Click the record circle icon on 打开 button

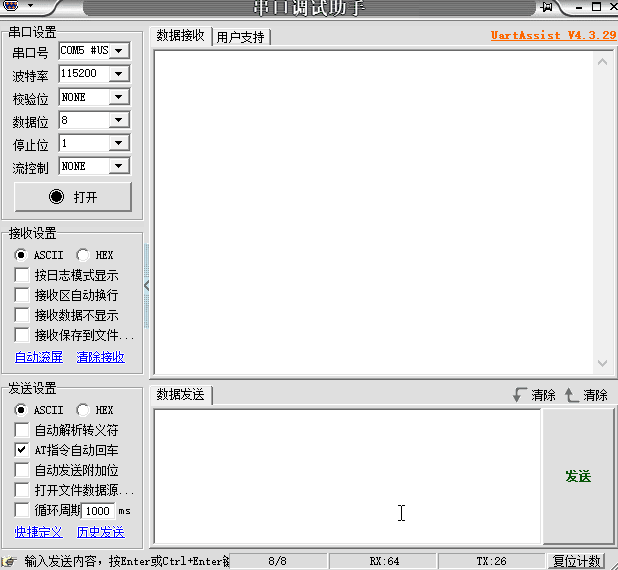tap(57, 197)
